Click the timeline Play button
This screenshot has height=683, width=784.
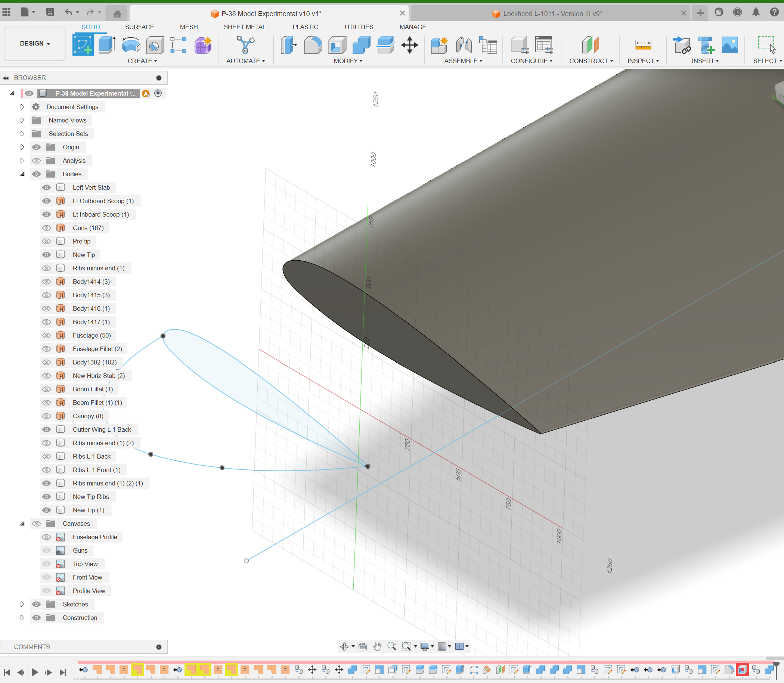[35, 672]
